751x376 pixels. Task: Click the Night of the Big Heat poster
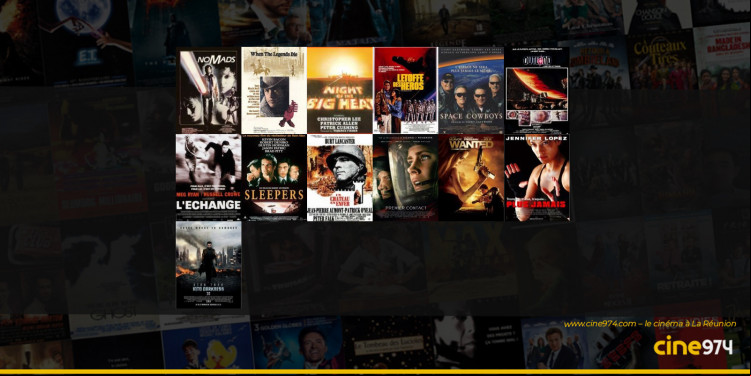point(340,90)
